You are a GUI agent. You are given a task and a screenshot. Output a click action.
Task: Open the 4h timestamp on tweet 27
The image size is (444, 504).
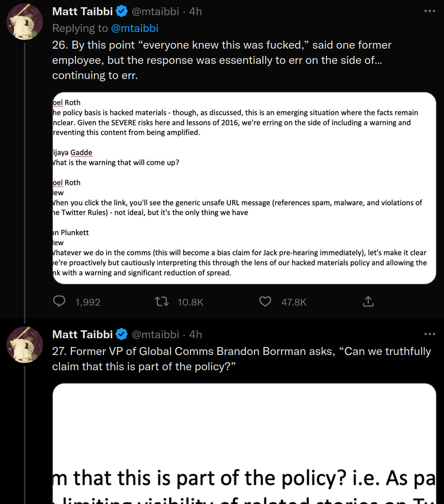[x=195, y=334]
